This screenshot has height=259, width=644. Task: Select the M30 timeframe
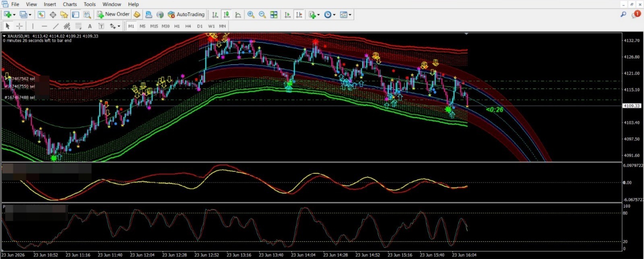[x=165, y=26]
